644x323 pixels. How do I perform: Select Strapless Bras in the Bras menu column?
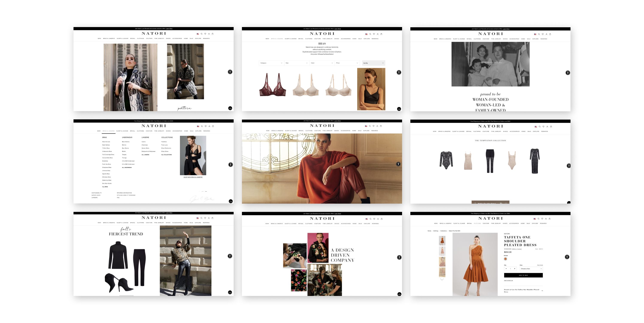107,167
